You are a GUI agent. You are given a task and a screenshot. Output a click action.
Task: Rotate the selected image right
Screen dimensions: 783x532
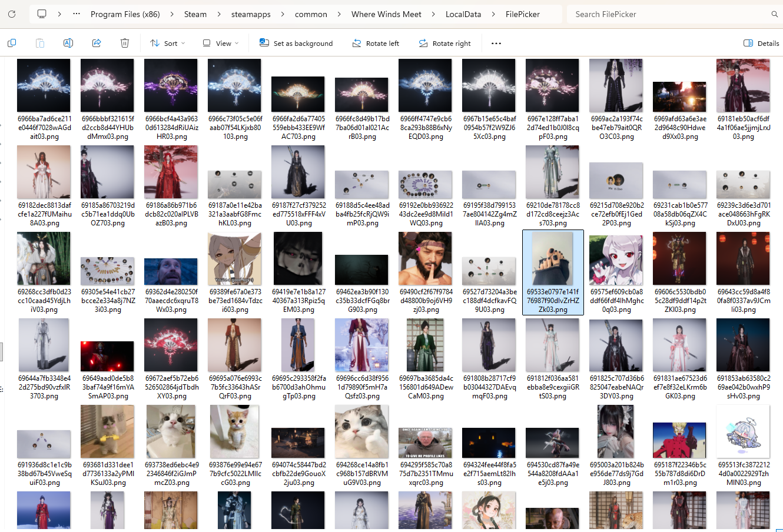point(445,43)
